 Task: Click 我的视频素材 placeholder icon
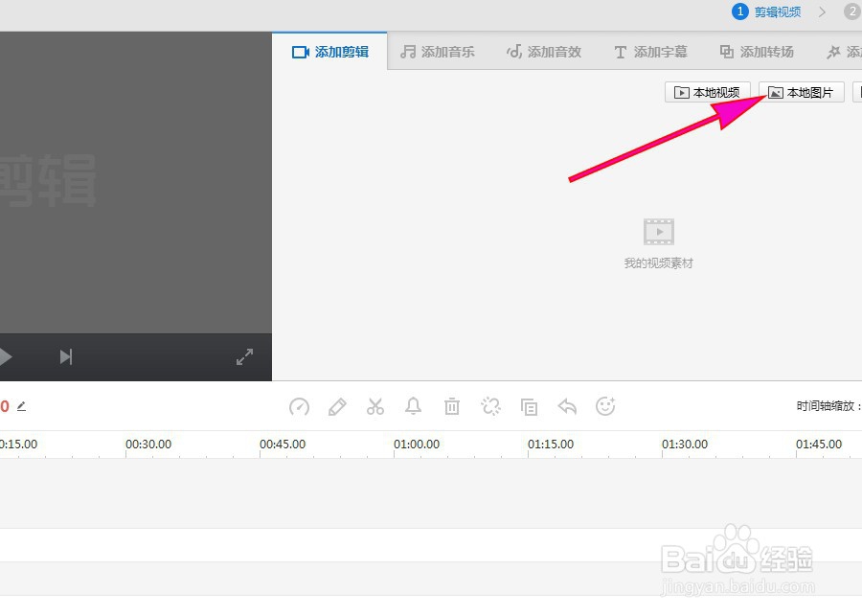(x=658, y=230)
